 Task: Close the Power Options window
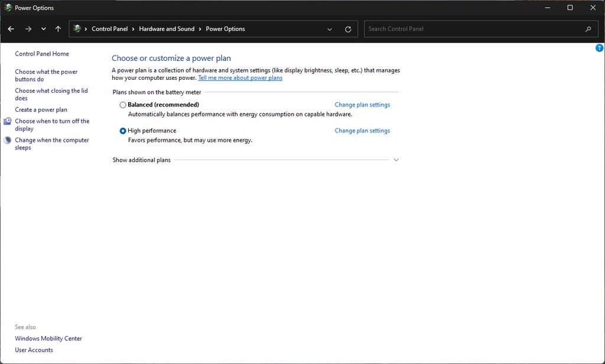pos(593,8)
